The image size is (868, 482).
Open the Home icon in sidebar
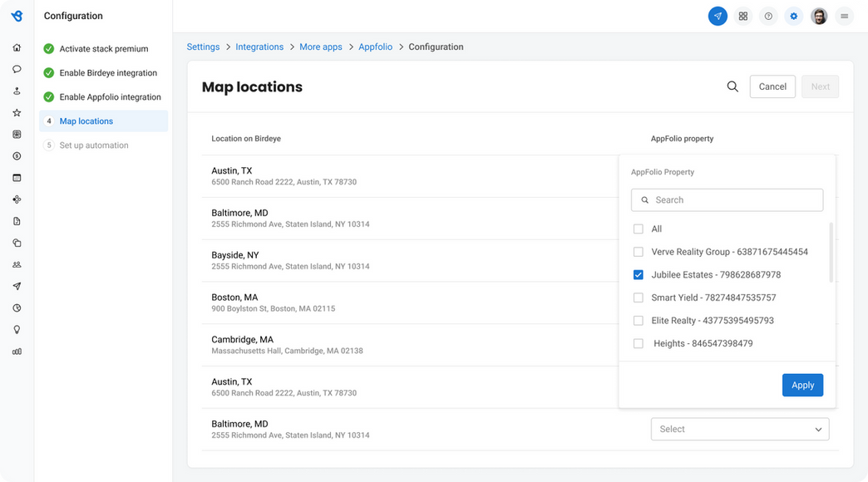coord(17,47)
